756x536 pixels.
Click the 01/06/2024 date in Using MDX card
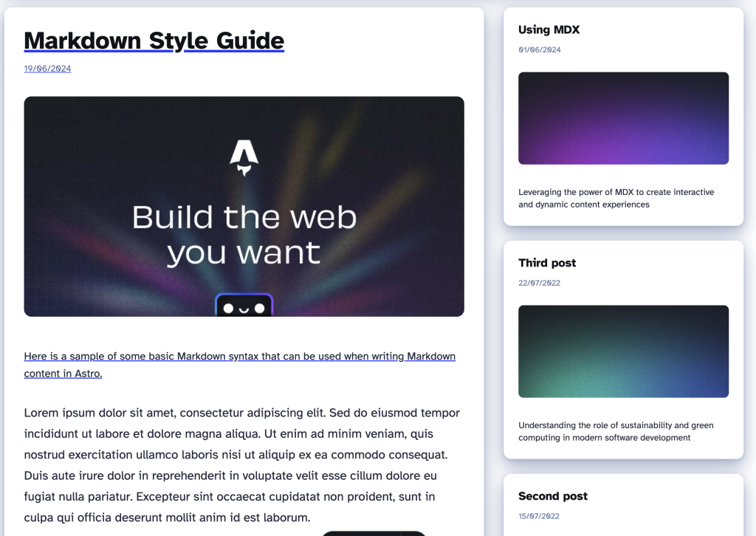pyautogui.click(x=540, y=49)
